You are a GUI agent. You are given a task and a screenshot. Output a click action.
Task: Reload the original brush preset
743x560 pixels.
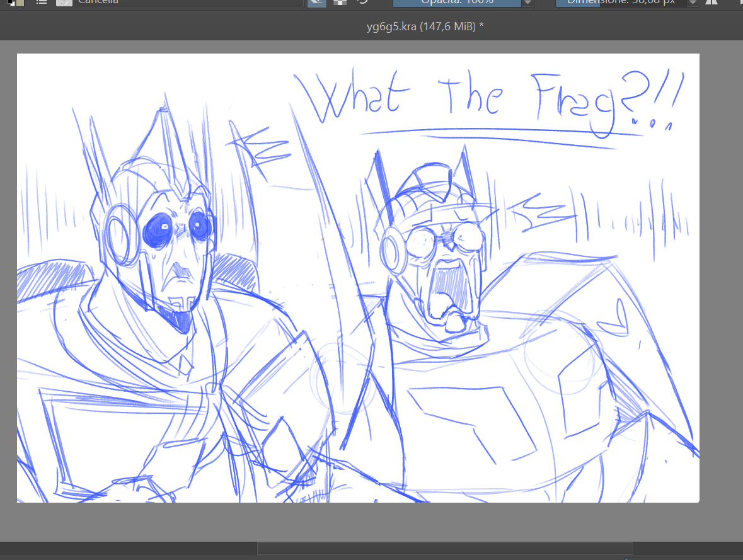point(362,3)
